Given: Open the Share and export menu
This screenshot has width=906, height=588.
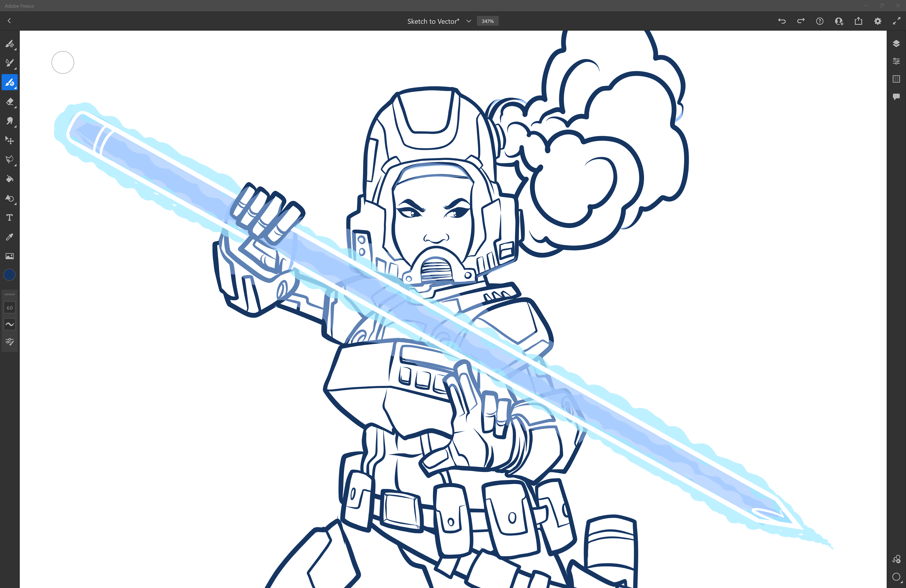Looking at the screenshot, I should [x=858, y=21].
